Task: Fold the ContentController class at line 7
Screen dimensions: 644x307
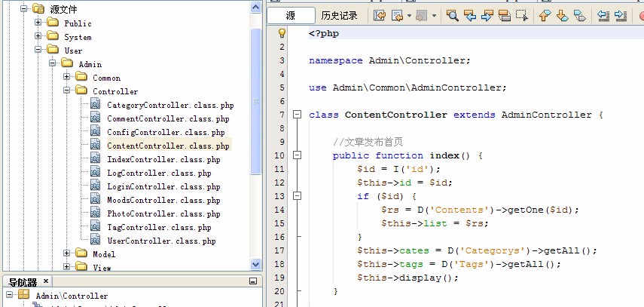Action: click(298, 115)
